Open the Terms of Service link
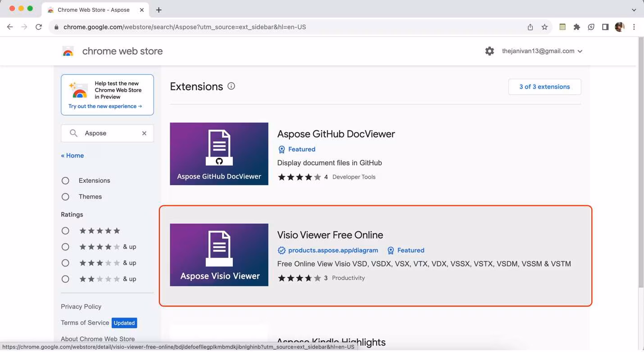The width and height of the screenshot is (644, 352). (x=85, y=323)
